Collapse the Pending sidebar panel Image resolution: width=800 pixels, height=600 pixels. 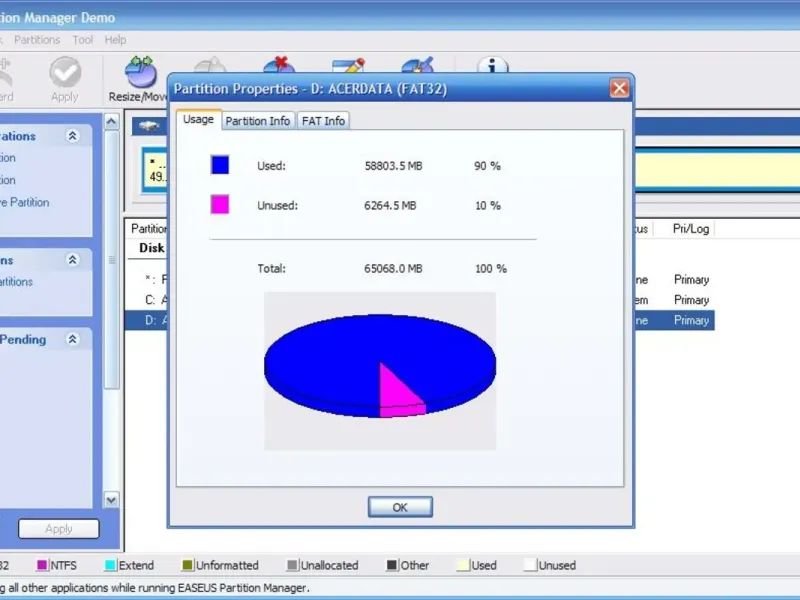point(72,339)
